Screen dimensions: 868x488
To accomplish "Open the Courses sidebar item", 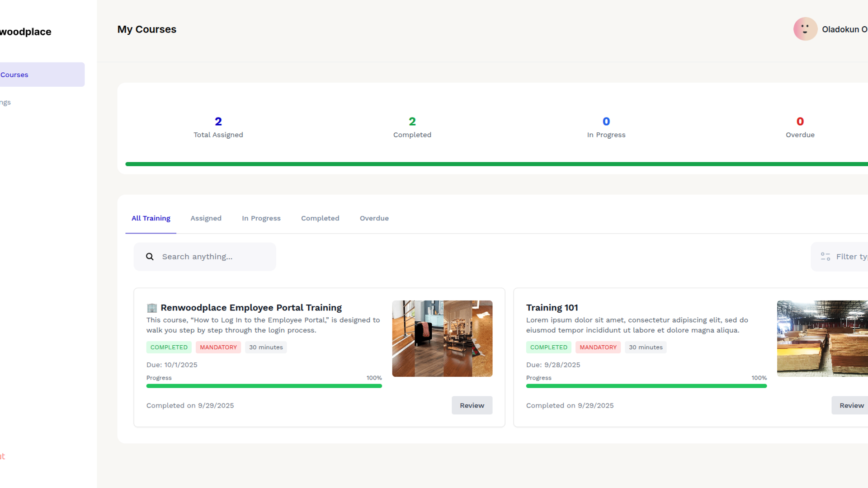I will pos(27,75).
